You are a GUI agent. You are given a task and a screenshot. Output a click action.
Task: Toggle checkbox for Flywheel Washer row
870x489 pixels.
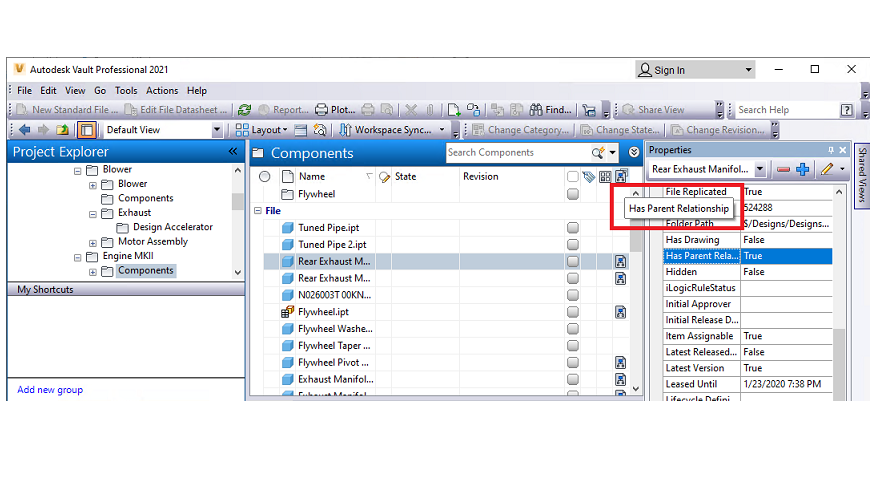[x=573, y=329]
